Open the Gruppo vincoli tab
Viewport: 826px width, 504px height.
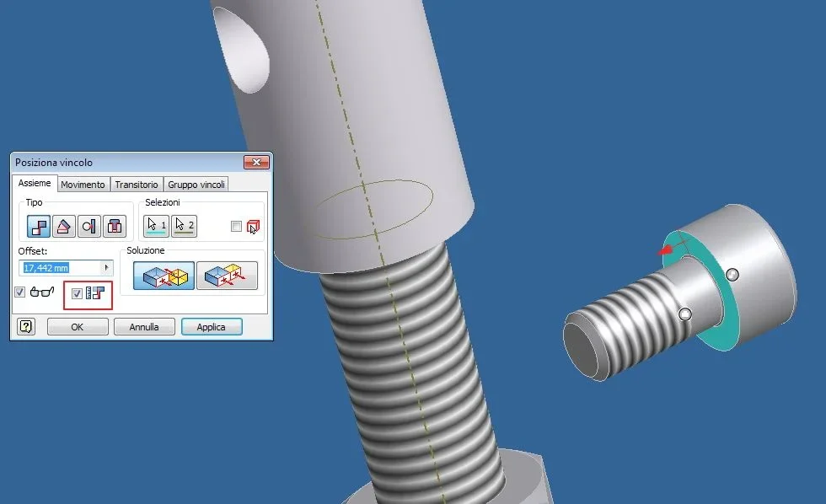tap(196, 185)
